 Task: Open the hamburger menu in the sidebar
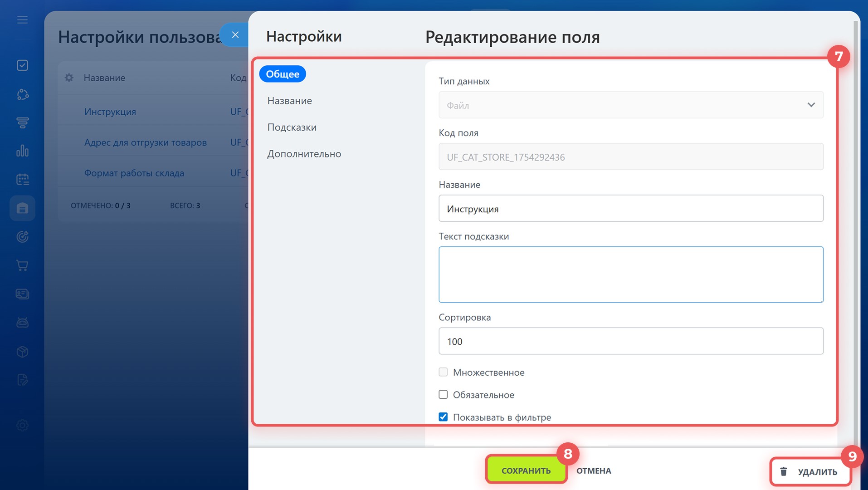click(x=22, y=20)
